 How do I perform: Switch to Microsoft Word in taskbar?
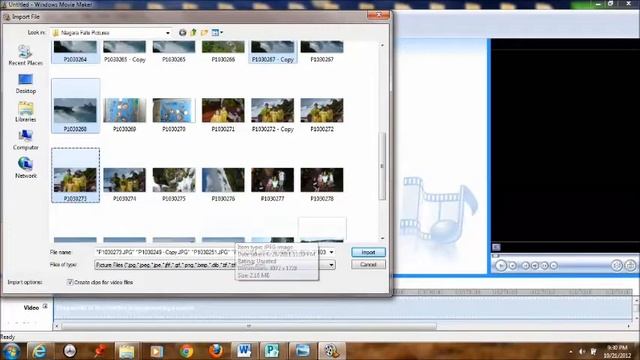click(244, 351)
